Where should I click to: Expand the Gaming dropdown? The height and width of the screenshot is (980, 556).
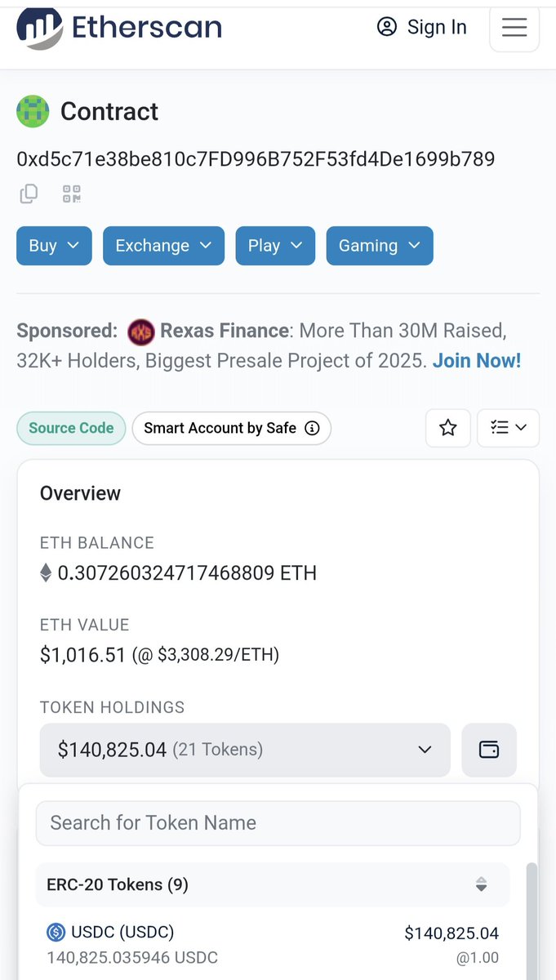click(x=380, y=246)
